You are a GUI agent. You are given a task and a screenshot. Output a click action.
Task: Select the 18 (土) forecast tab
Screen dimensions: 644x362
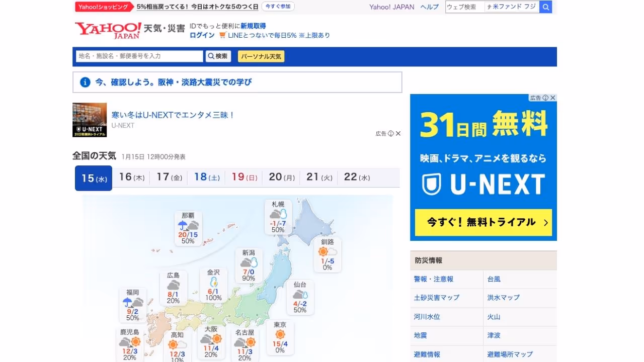[206, 177]
